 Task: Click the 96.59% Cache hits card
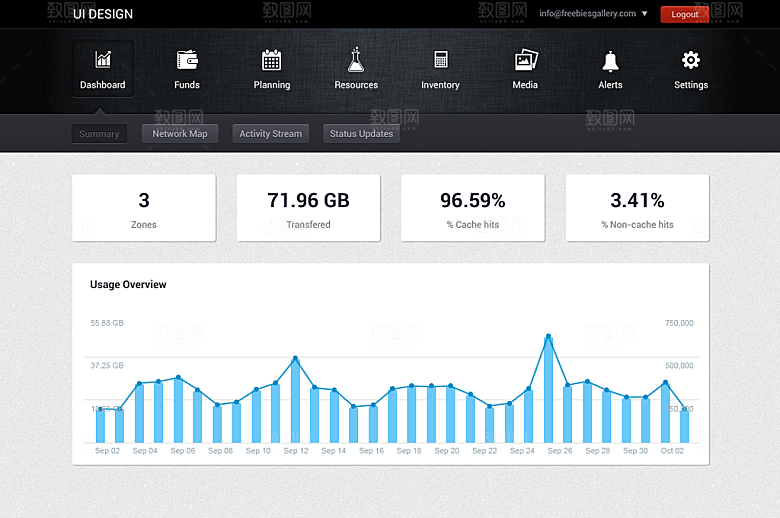tap(473, 208)
